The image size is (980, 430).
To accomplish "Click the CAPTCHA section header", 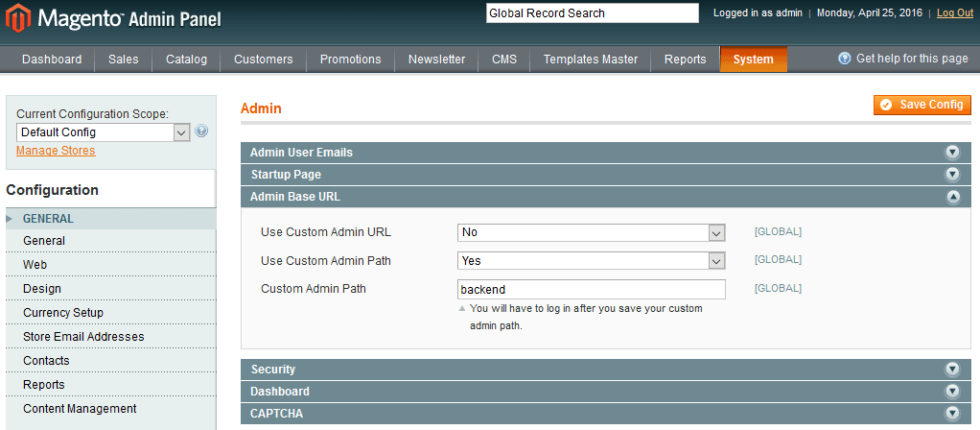I will tap(606, 413).
